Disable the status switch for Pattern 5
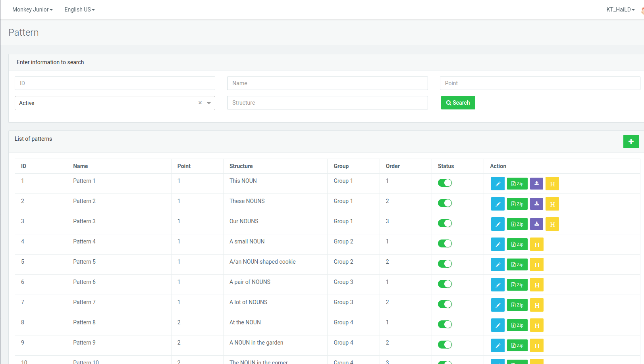644x364 pixels. pos(445,264)
